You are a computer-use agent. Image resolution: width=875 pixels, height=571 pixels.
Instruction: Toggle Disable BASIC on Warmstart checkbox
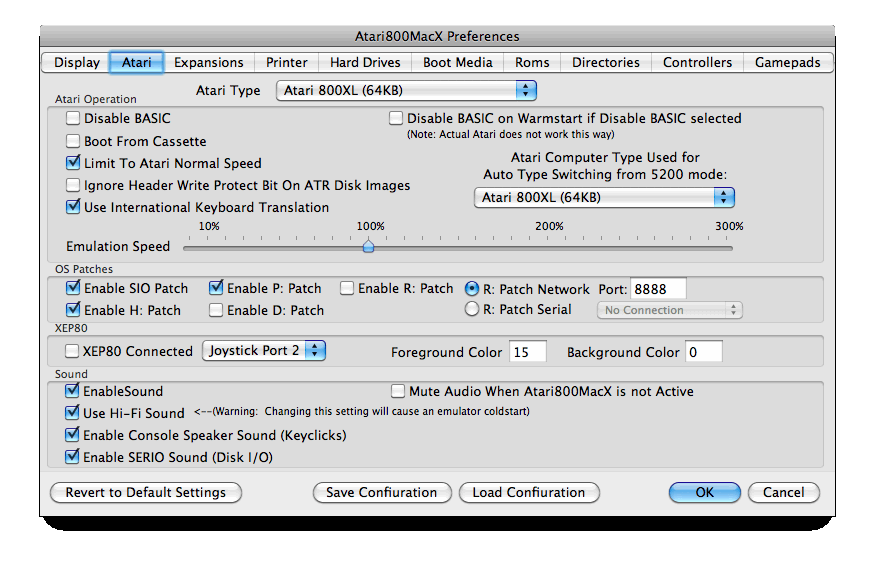click(396, 118)
